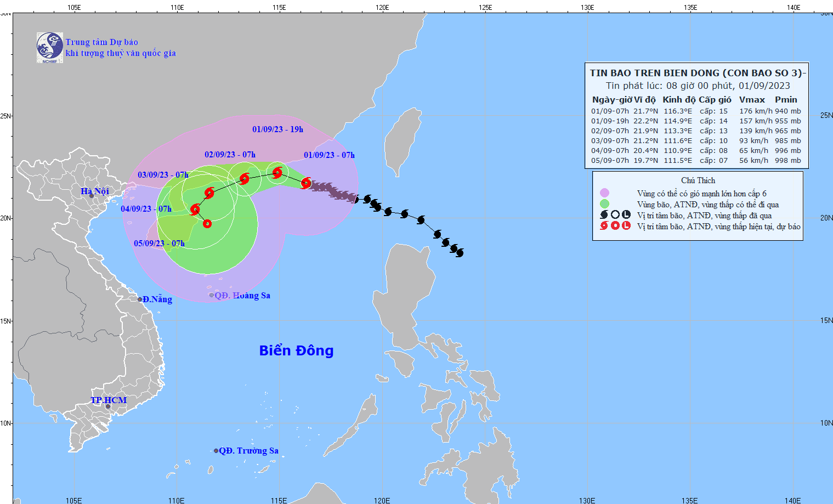This screenshot has width=833, height=504.
Task: Click 'khí tượng thuỷ văn quốc gia' text
Action: click(121, 53)
